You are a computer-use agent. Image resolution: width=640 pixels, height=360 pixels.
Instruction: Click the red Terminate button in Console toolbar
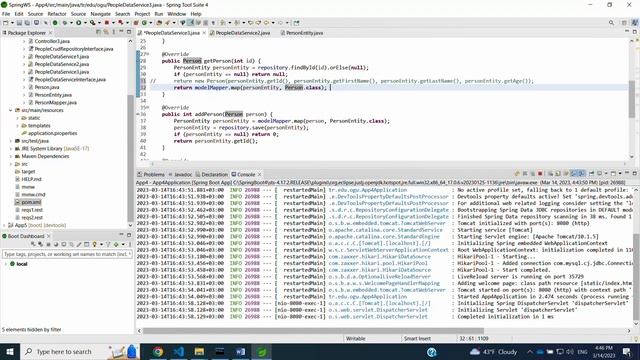click(540, 173)
